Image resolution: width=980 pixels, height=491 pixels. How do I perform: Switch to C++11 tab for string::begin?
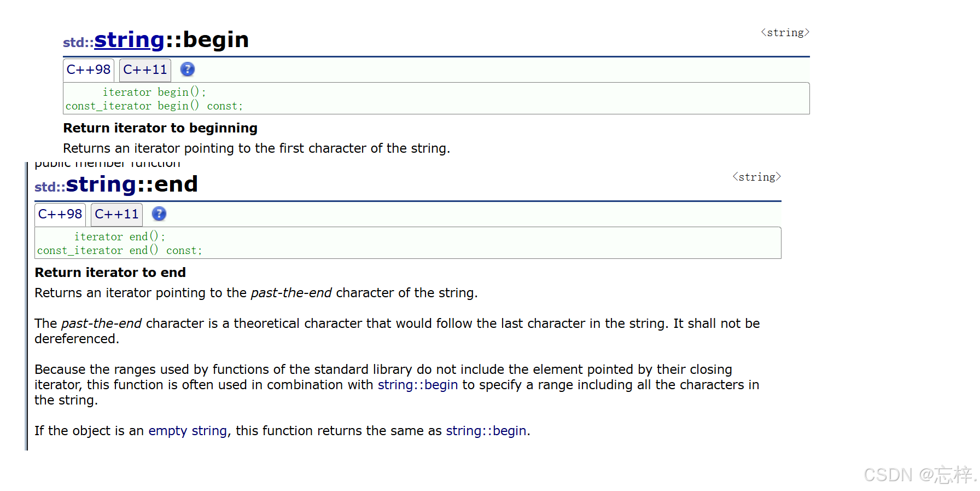145,70
